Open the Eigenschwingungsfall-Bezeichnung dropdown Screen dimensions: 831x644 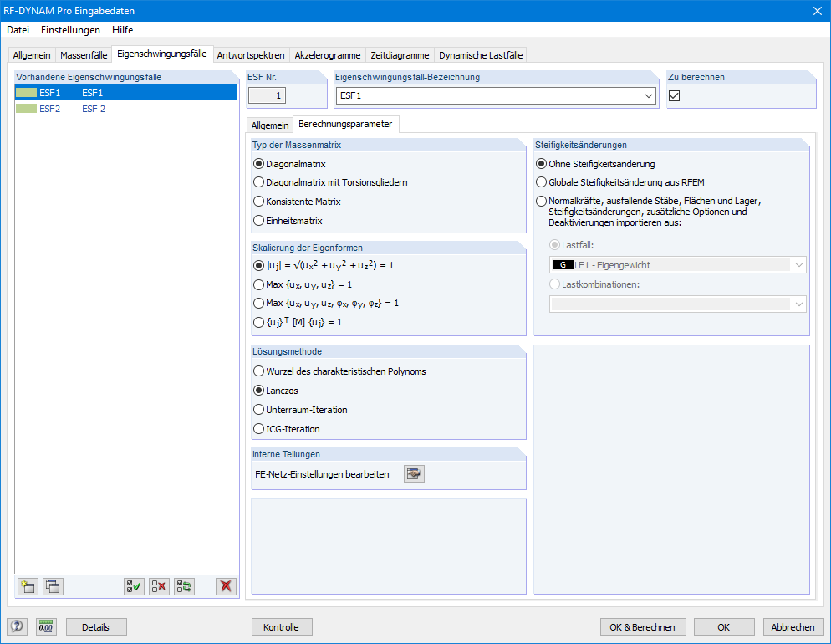(648, 96)
